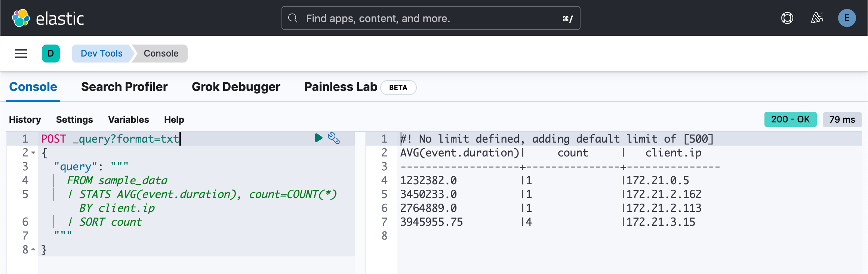Open the Variables panel
This screenshot has height=274, width=868.
coord(129,119)
